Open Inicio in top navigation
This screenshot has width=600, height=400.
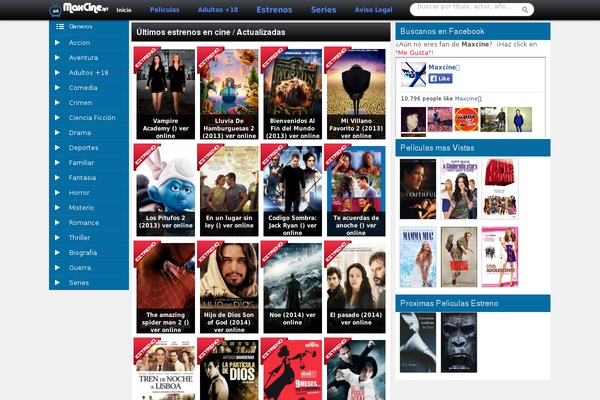(124, 10)
